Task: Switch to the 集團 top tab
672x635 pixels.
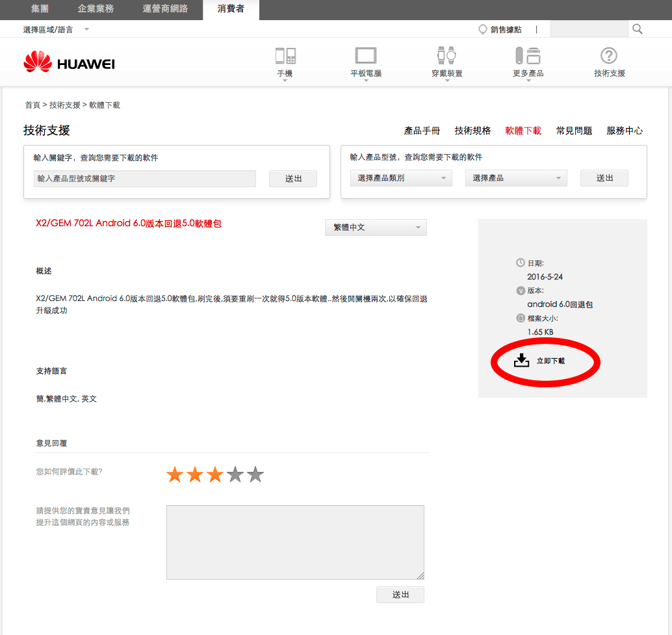Action: (40, 9)
